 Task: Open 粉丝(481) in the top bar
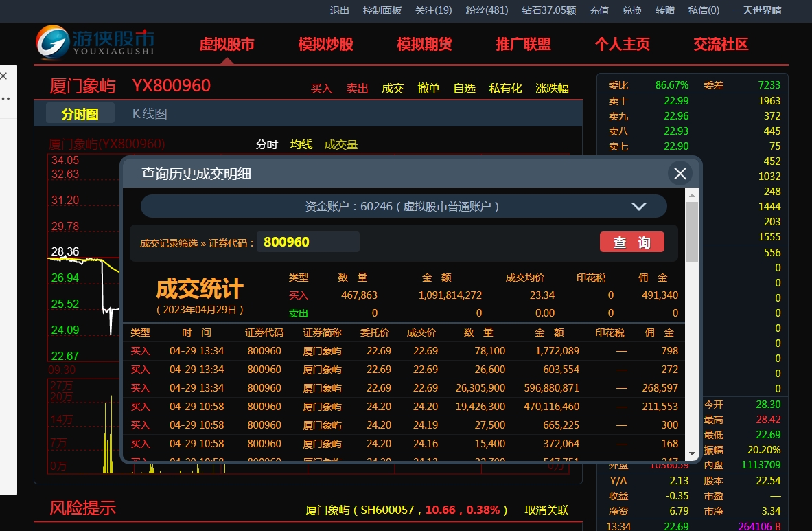point(487,10)
